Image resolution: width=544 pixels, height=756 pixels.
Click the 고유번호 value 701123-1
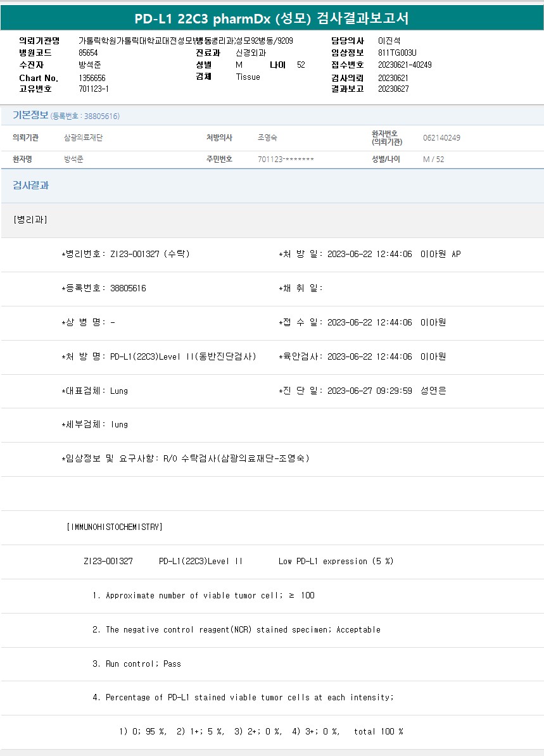pyautogui.click(x=94, y=89)
